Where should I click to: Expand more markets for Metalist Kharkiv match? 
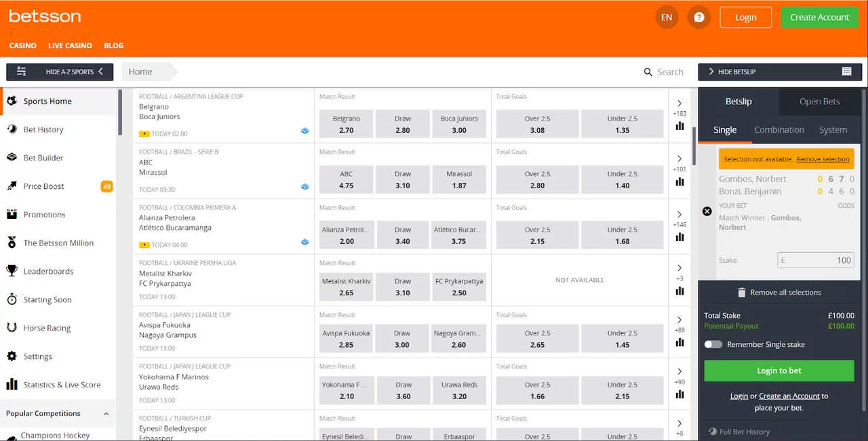(679, 268)
